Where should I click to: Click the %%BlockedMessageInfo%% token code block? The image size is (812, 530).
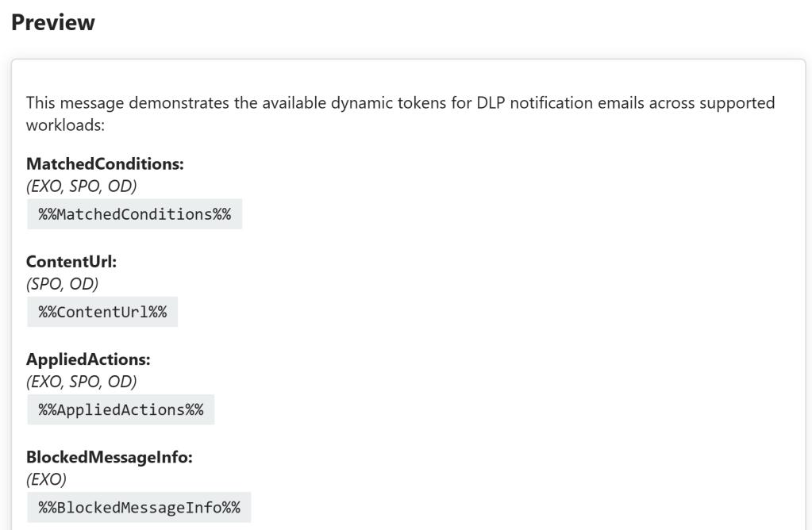[x=139, y=507]
